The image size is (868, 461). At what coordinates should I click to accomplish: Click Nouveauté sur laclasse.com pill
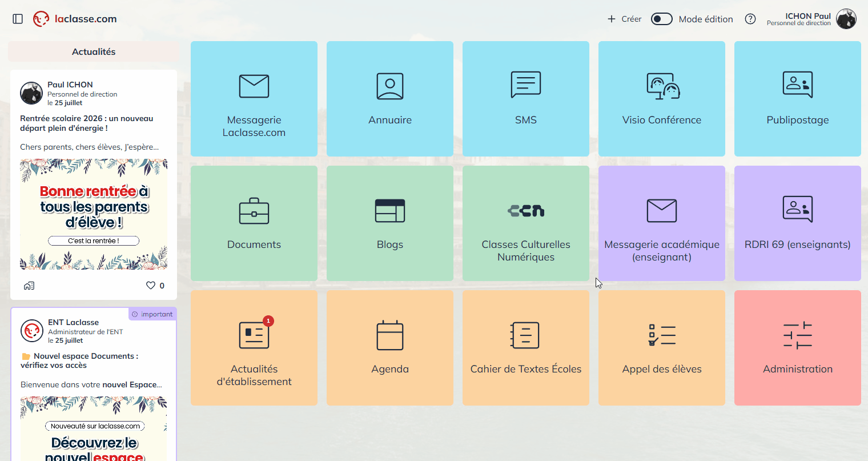(95, 426)
